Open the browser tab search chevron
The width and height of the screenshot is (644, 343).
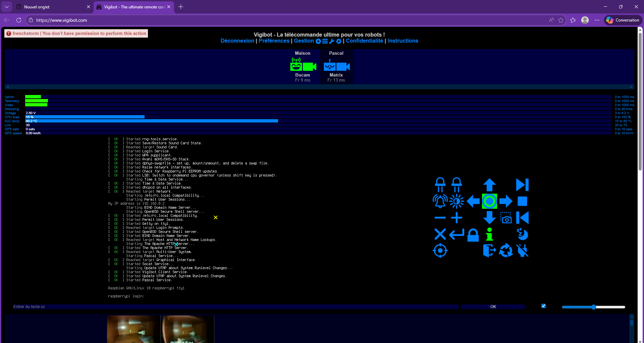[x=7, y=7]
